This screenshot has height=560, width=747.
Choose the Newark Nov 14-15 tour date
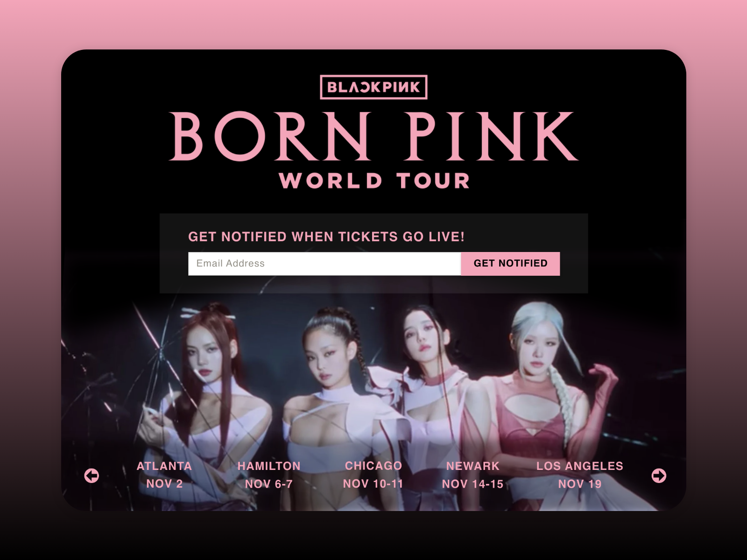point(473,475)
